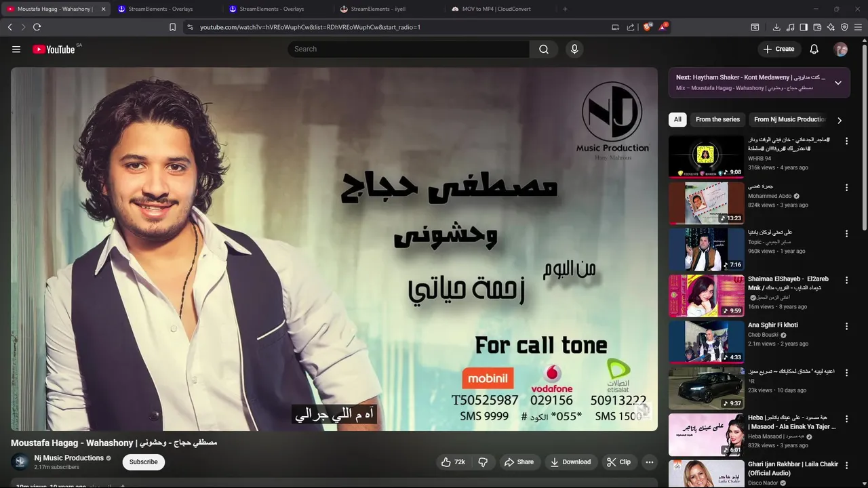Screen dimensions: 868x488
Task: Open Nj Music Productions channel link
Action: coord(68,458)
